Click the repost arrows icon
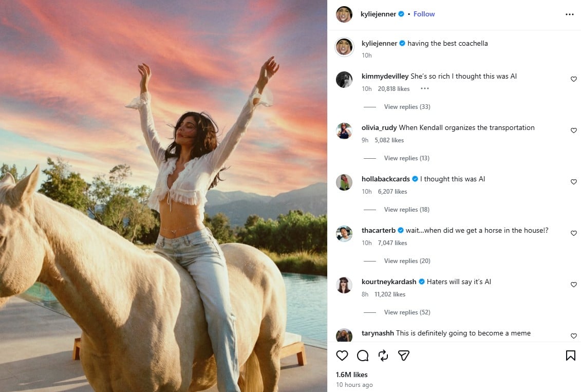The image size is (581, 392). click(x=383, y=356)
